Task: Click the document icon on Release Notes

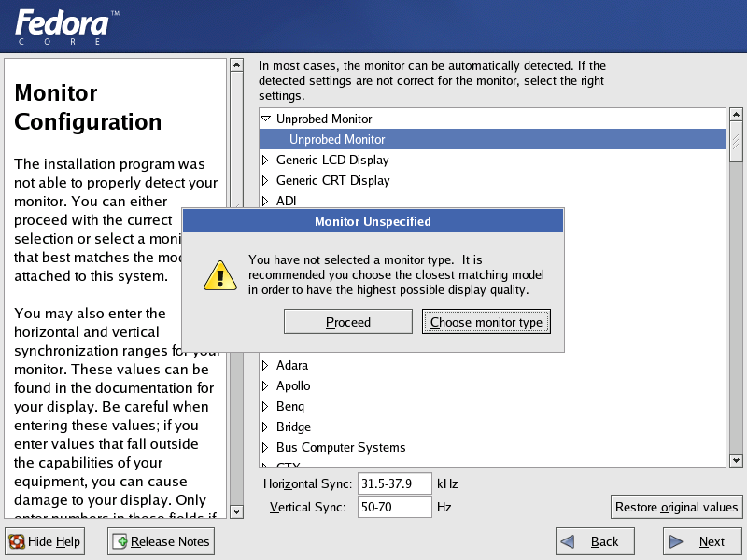Action: [x=120, y=541]
